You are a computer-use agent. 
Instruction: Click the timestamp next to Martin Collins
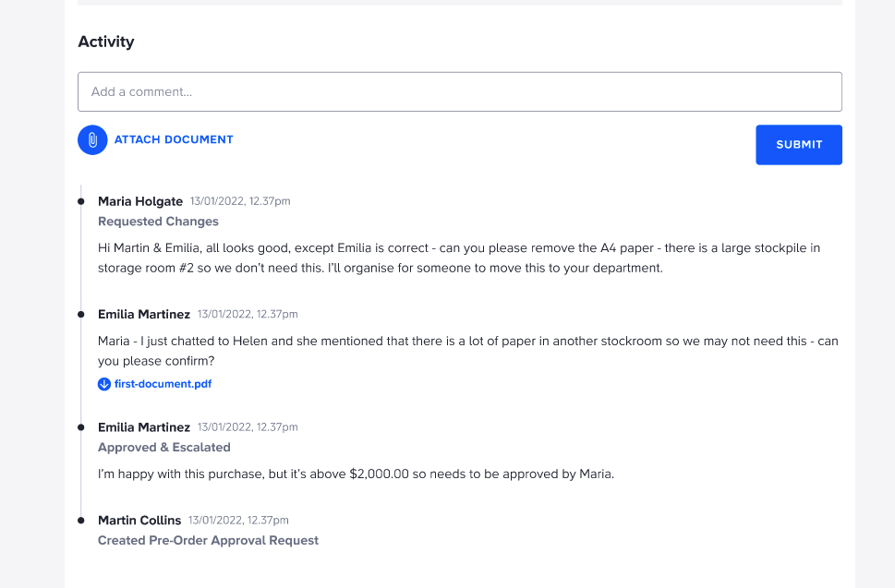238,520
